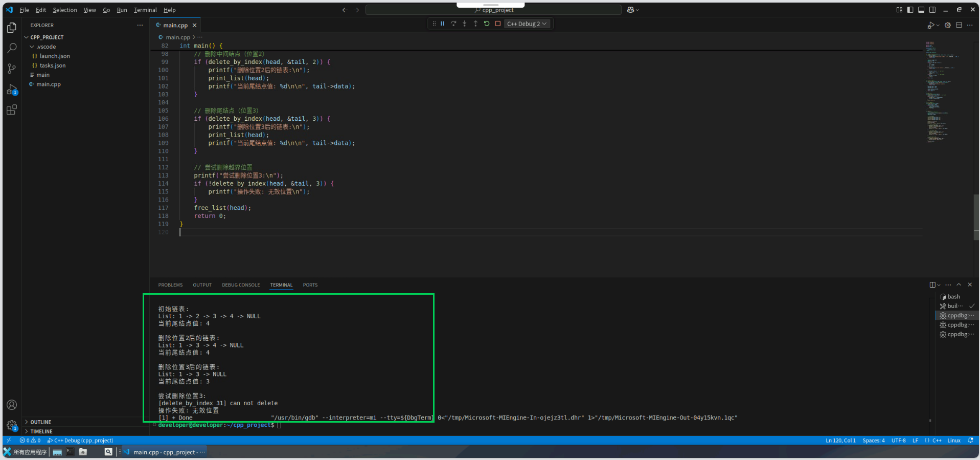Click C++ Debug (cpp_project) in status bar
980x460 pixels.
[x=80, y=441]
